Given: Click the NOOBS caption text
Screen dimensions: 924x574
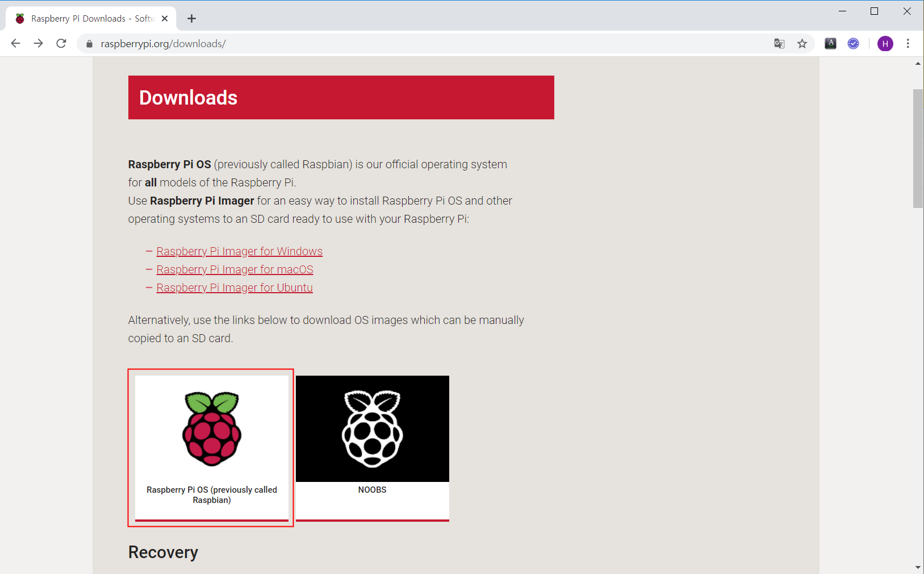Looking at the screenshot, I should [373, 490].
